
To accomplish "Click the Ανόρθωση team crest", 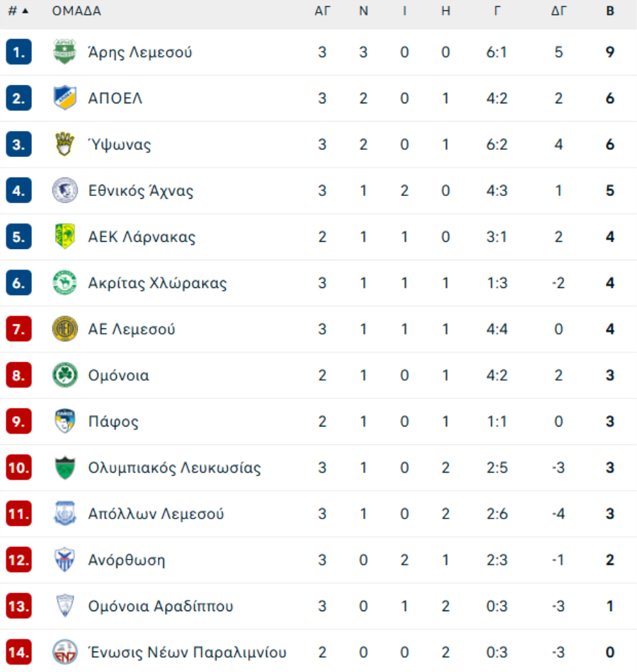I will click(x=65, y=560).
